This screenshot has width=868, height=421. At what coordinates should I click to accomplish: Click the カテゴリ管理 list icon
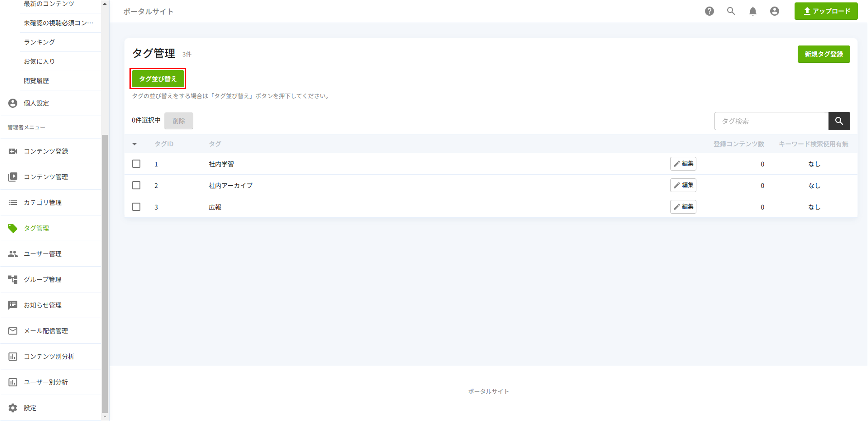13,203
